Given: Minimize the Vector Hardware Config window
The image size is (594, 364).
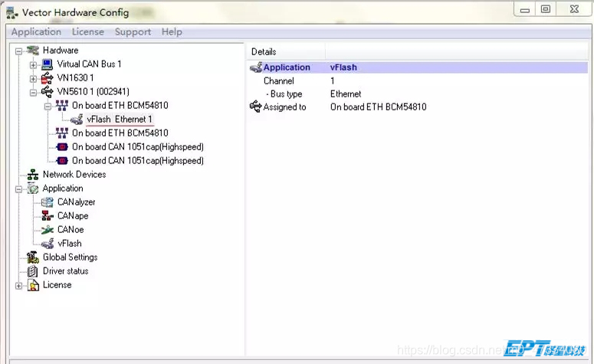Looking at the screenshot, I should 525,9.
